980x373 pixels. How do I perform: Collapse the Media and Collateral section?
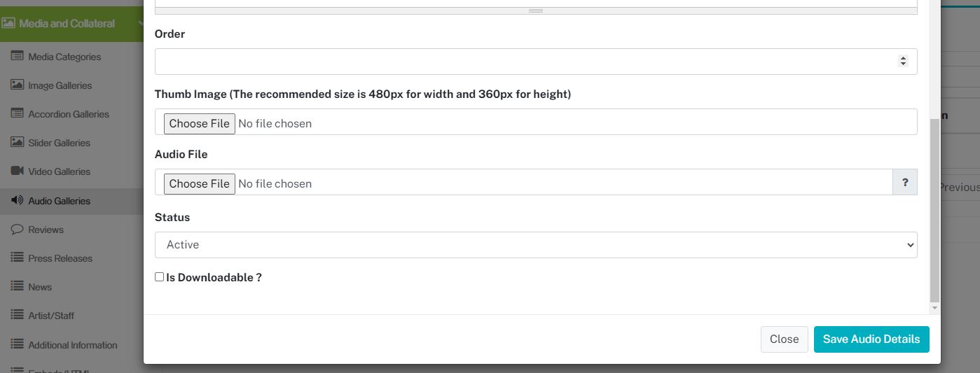(x=71, y=23)
